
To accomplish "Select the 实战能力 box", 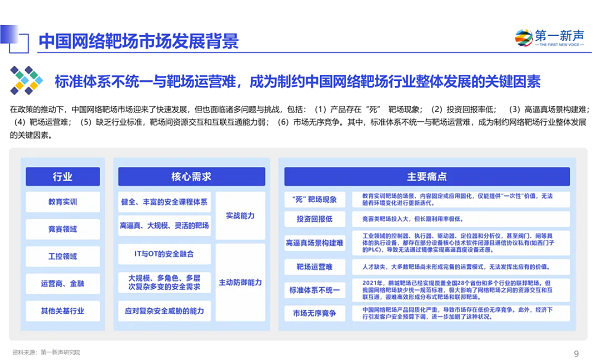I will tap(240, 216).
